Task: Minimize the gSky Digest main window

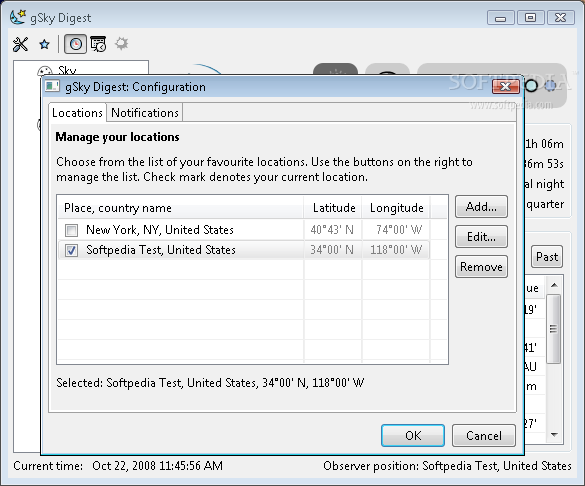Action: click(x=501, y=18)
